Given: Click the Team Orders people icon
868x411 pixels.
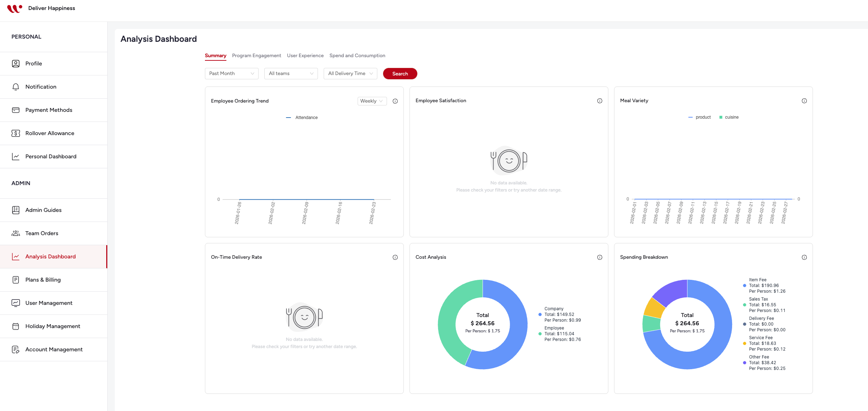Looking at the screenshot, I should point(16,233).
